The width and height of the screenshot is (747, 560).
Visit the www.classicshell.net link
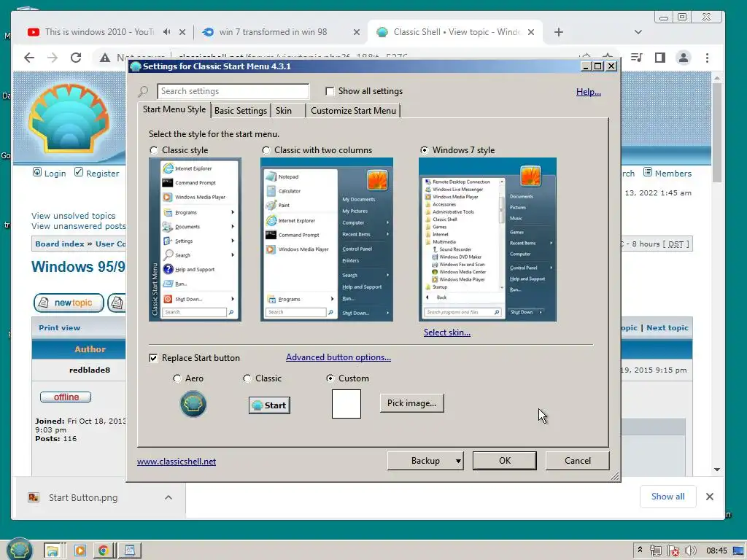[177, 462]
